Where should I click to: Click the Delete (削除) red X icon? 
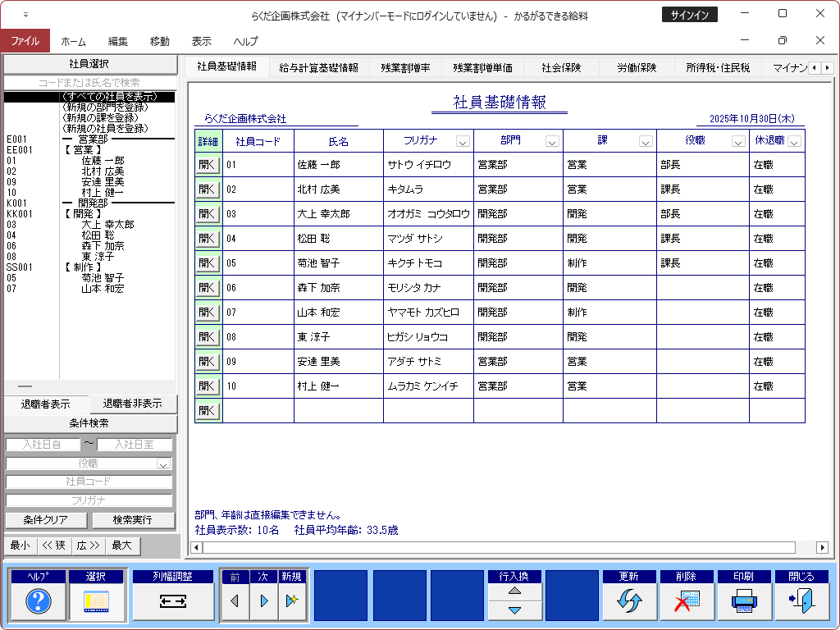point(686,602)
